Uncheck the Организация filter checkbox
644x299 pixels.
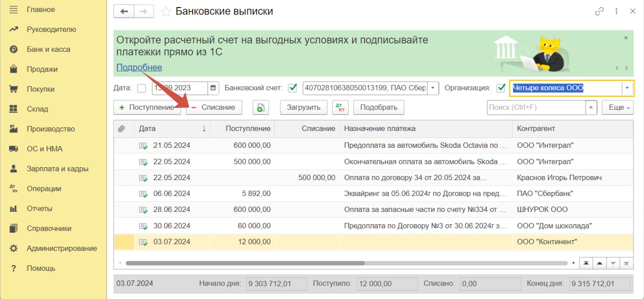tap(501, 88)
